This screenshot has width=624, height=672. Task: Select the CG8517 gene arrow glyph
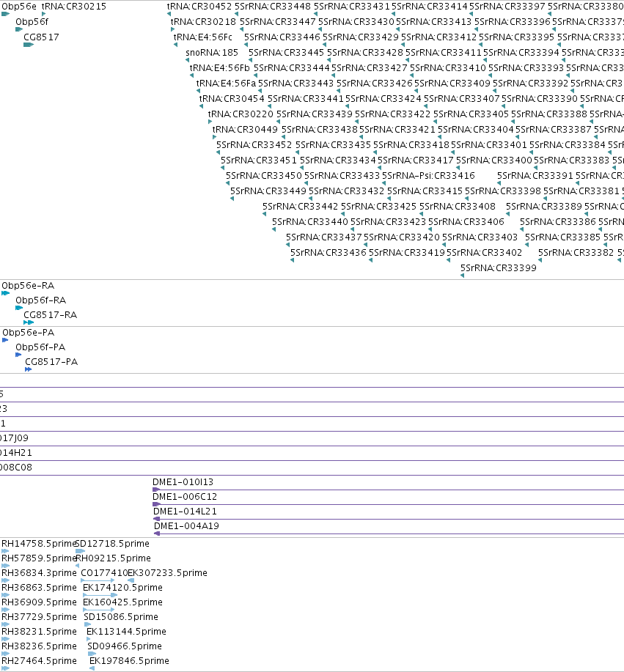(x=29, y=45)
